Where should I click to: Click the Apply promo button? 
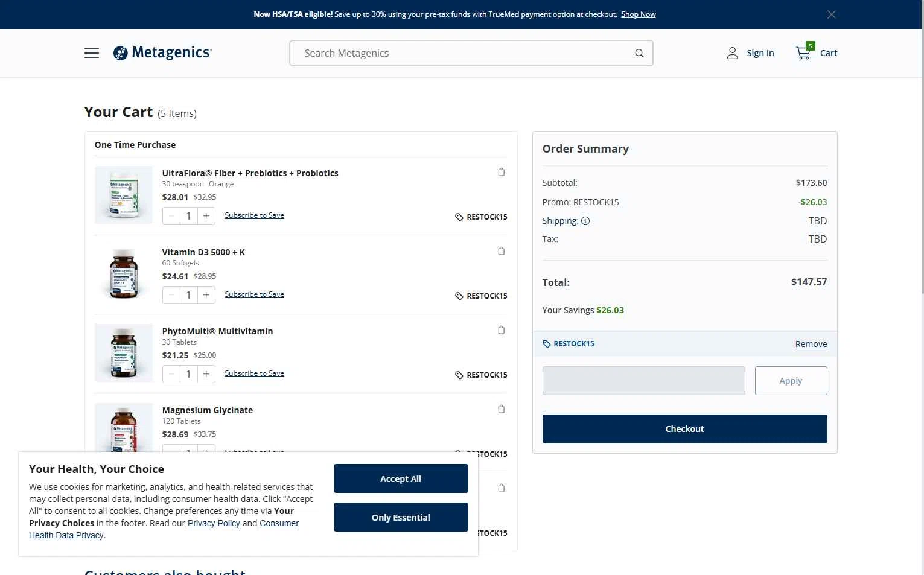click(x=791, y=381)
